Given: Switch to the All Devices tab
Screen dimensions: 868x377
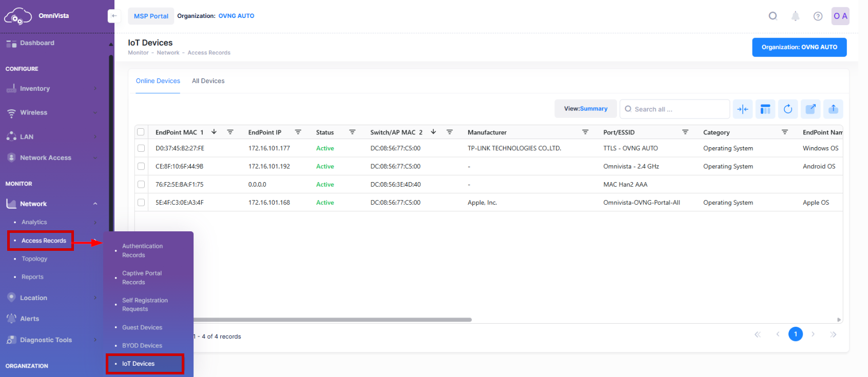Looking at the screenshot, I should 208,81.
